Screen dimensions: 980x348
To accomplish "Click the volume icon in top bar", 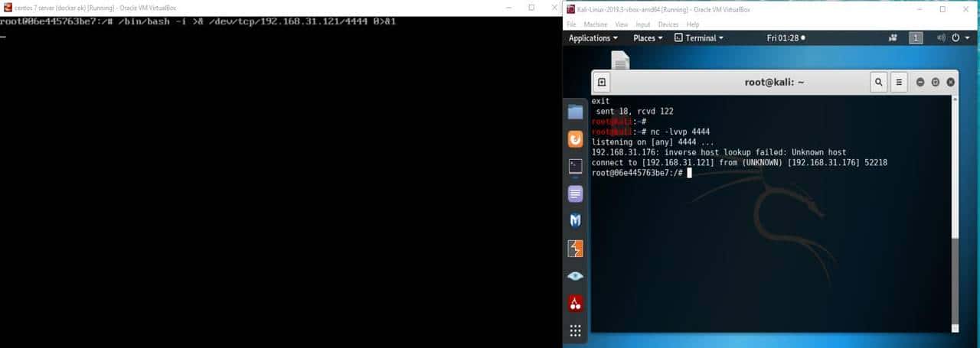I will point(938,38).
